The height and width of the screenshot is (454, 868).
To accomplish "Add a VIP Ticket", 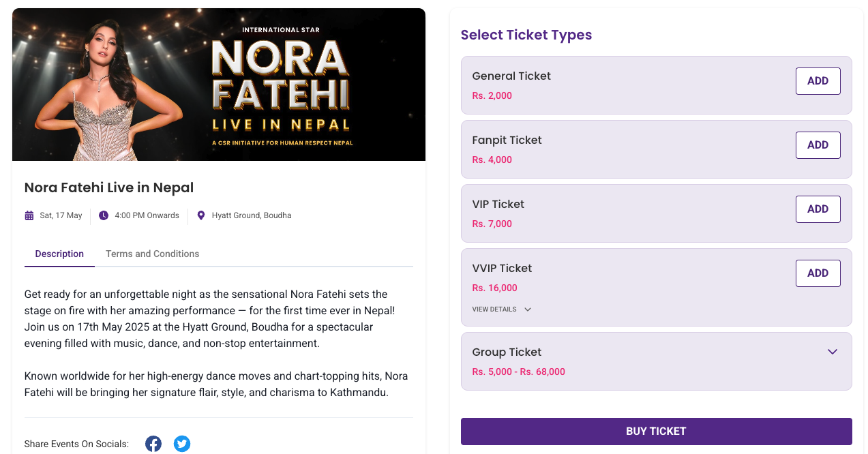I will pos(818,209).
